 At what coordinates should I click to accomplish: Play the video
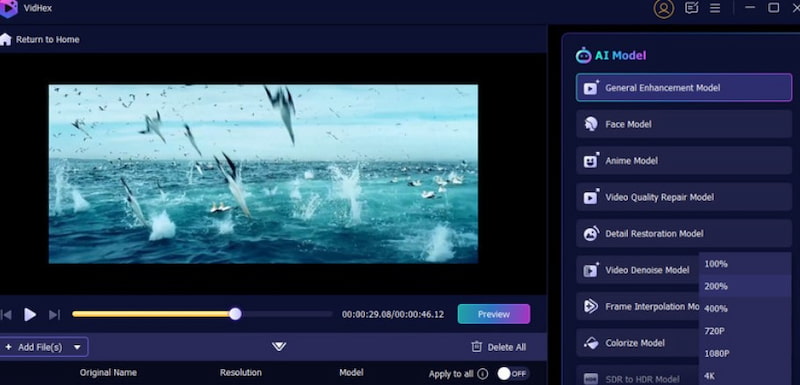[x=30, y=315]
